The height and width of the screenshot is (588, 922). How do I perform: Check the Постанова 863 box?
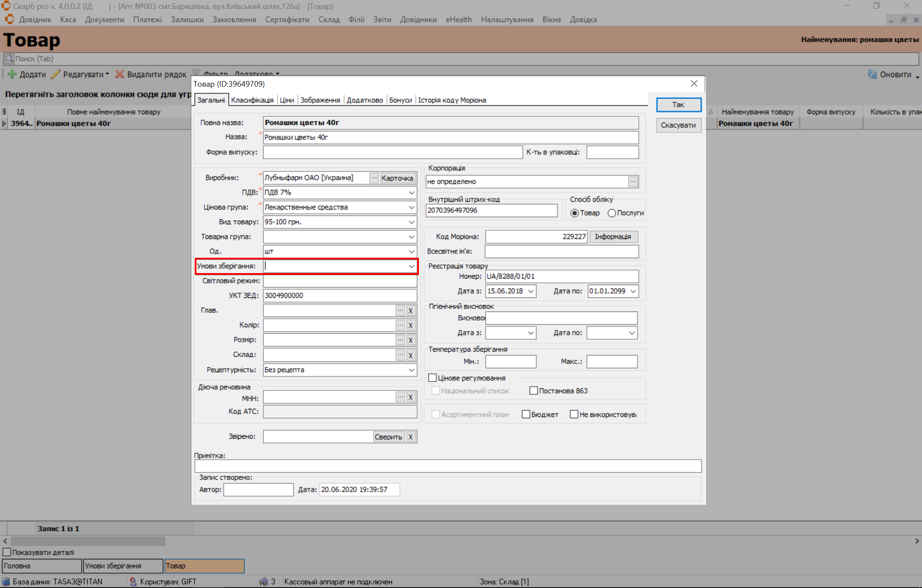[533, 391]
